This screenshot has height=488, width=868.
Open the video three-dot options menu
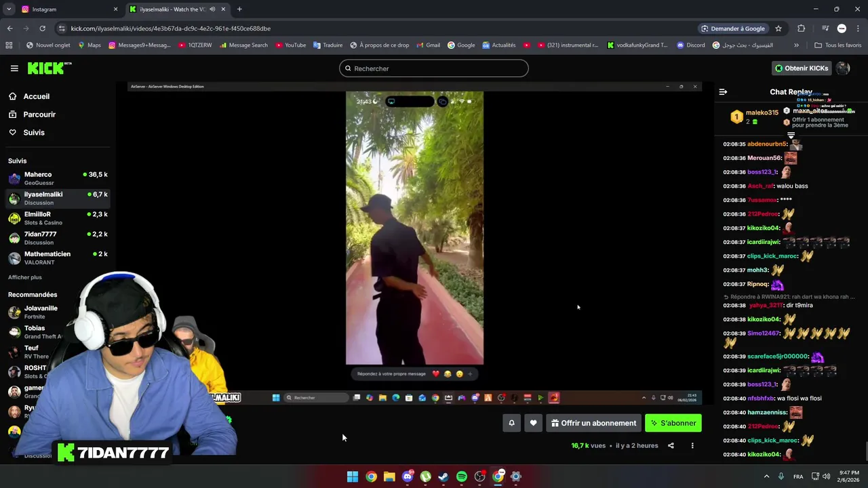[692, 445]
